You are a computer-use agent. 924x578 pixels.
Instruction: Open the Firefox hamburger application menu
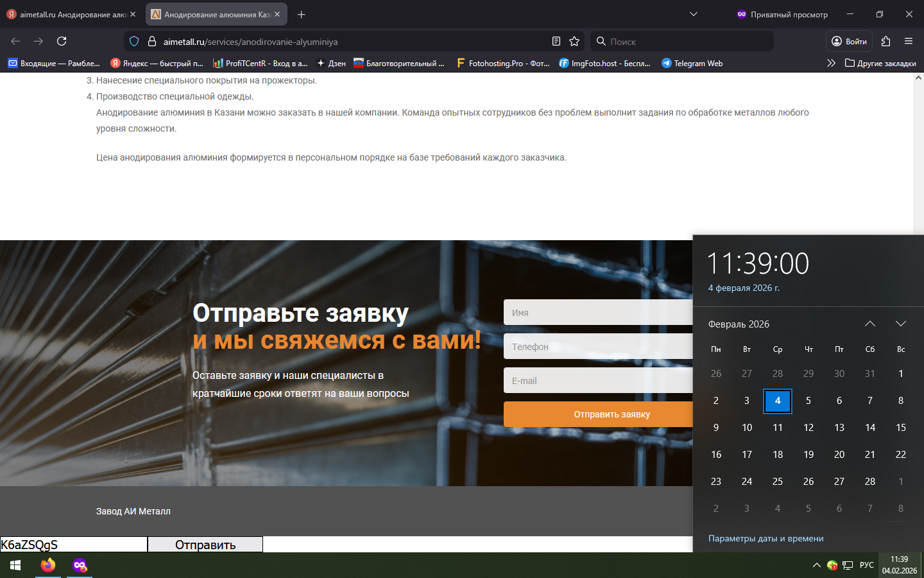[909, 41]
